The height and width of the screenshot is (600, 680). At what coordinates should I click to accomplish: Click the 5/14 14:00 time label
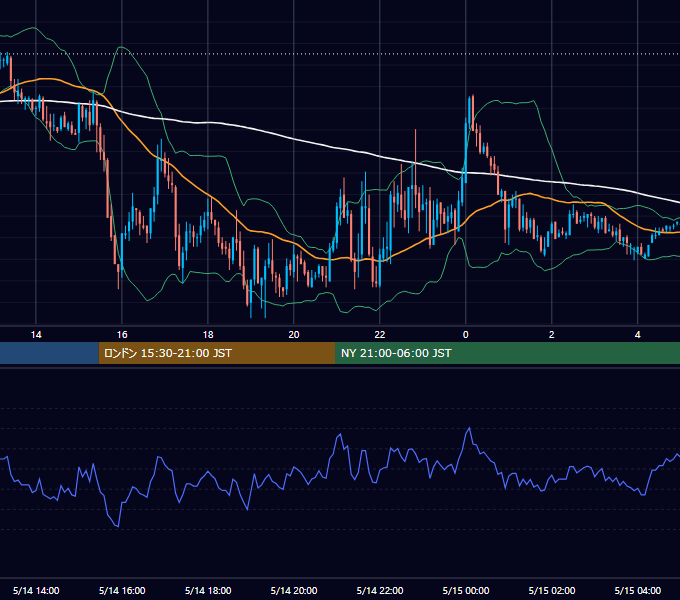36,590
